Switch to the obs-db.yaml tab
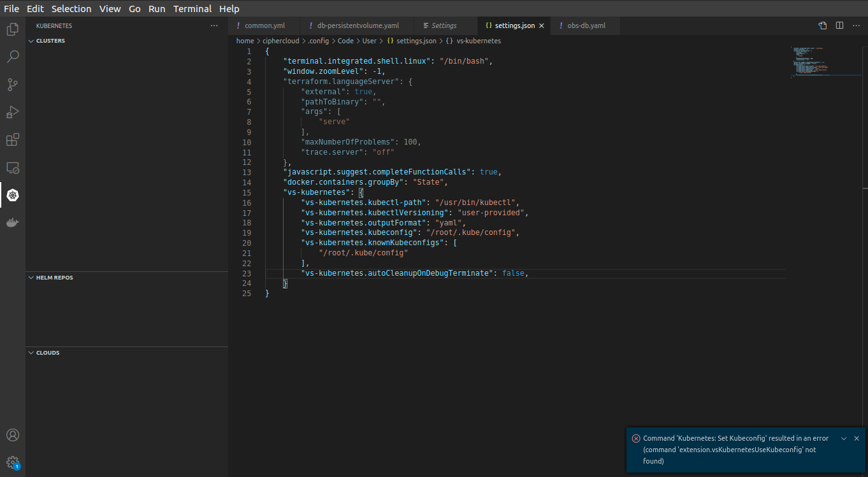The image size is (868, 477). point(584,25)
